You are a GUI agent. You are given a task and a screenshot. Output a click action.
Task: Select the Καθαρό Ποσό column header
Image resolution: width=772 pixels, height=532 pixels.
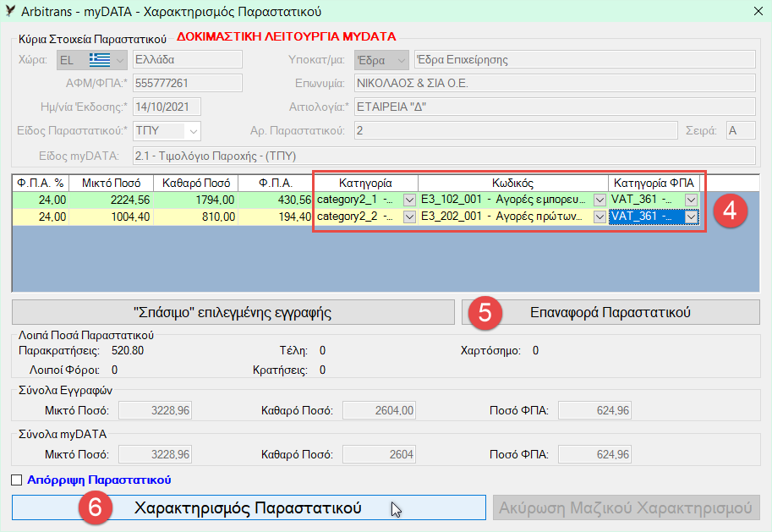[196, 184]
